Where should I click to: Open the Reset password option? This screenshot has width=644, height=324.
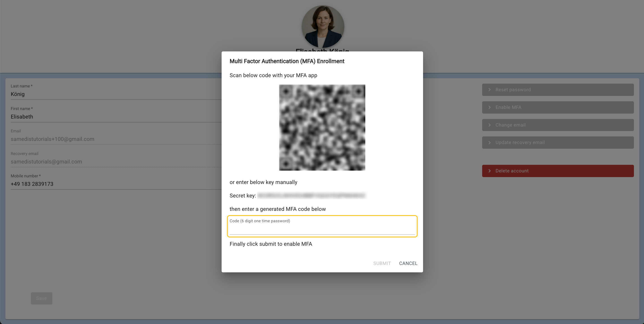pyautogui.click(x=558, y=90)
